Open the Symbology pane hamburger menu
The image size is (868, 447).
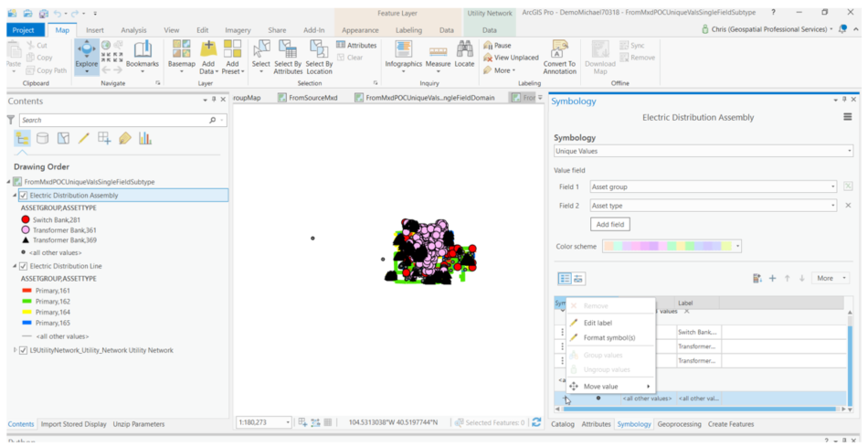(847, 117)
